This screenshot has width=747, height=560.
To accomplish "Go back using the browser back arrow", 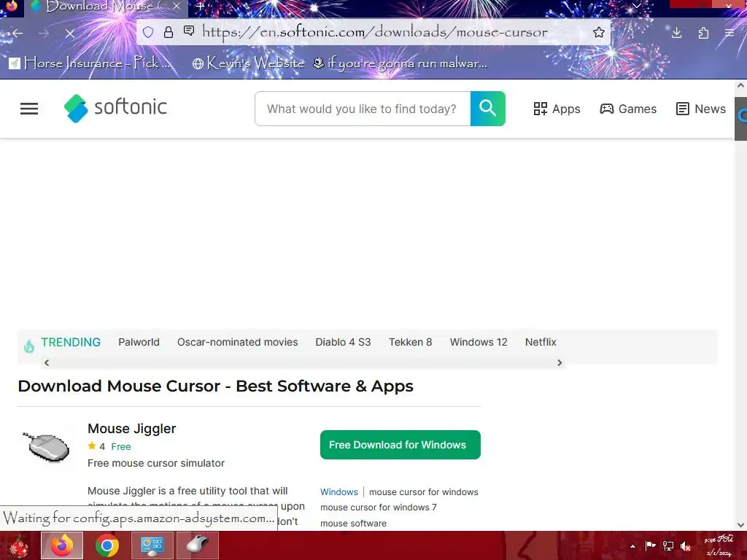I will [18, 34].
